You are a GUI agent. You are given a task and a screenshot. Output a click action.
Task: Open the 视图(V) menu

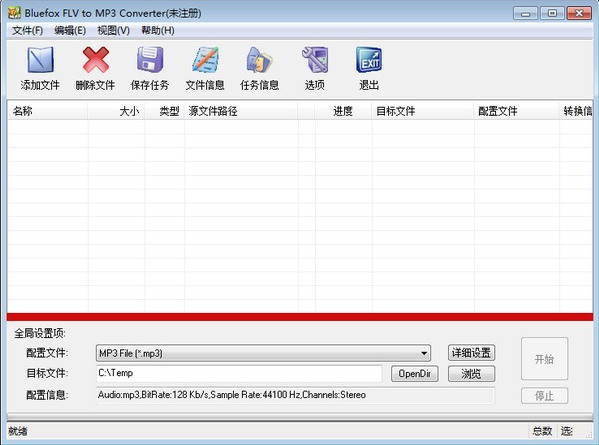(x=113, y=31)
